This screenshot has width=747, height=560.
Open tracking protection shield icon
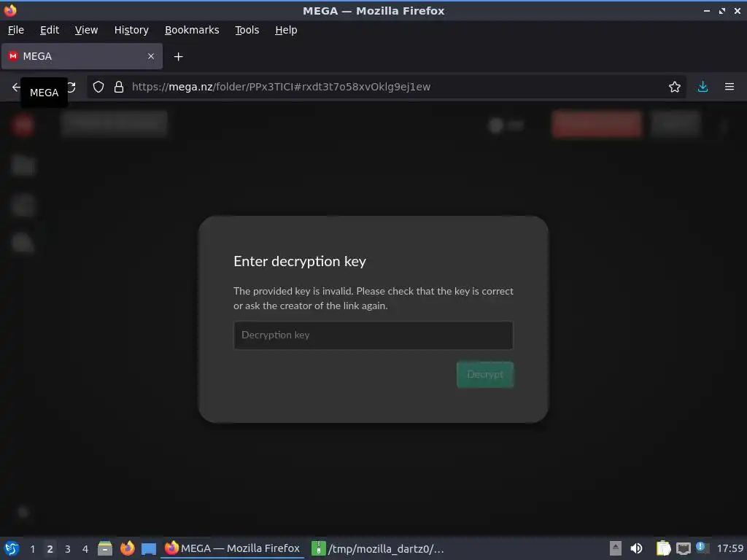pos(98,87)
